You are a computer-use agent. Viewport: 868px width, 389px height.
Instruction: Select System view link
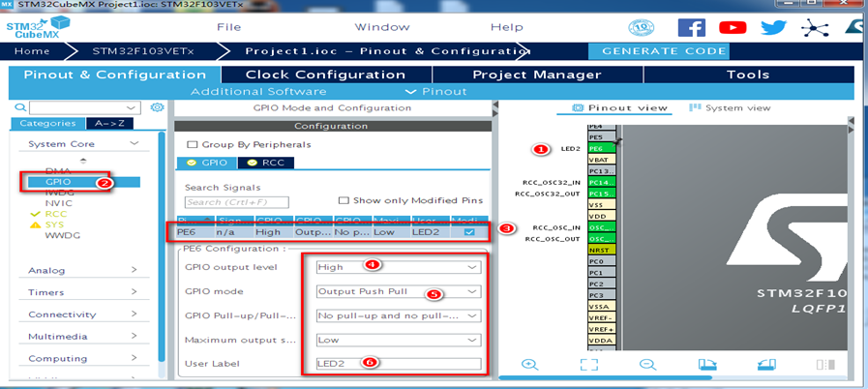[x=731, y=108]
